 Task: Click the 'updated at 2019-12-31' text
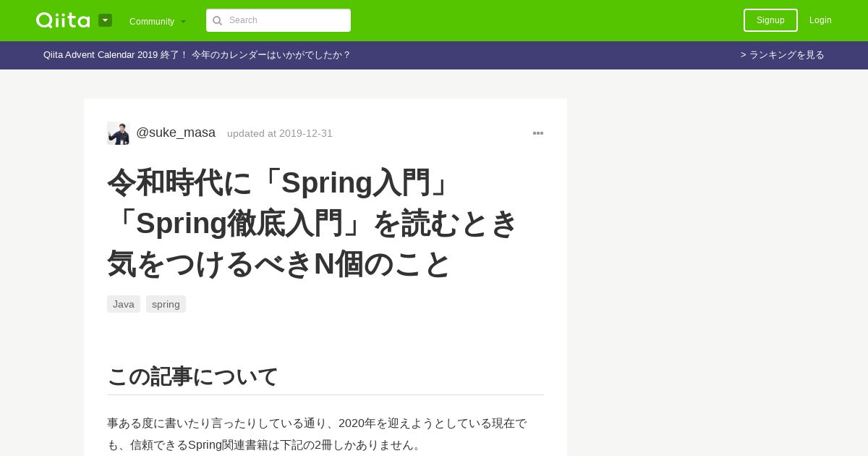point(280,133)
